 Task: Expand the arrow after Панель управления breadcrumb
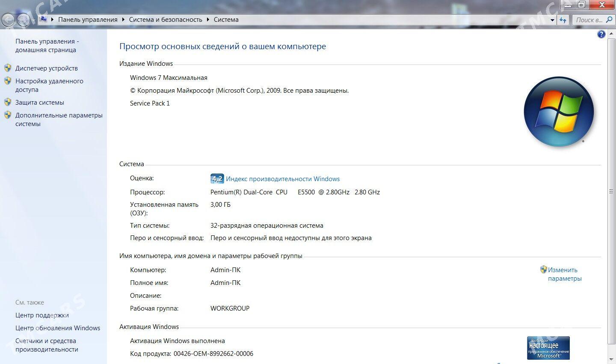[x=123, y=20]
